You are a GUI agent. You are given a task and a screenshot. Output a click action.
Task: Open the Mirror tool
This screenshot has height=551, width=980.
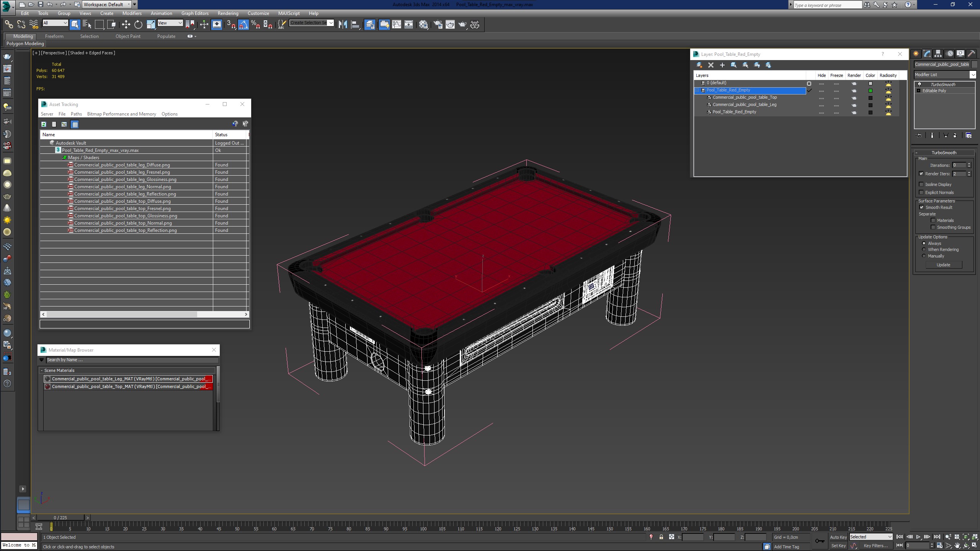coord(343,24)
